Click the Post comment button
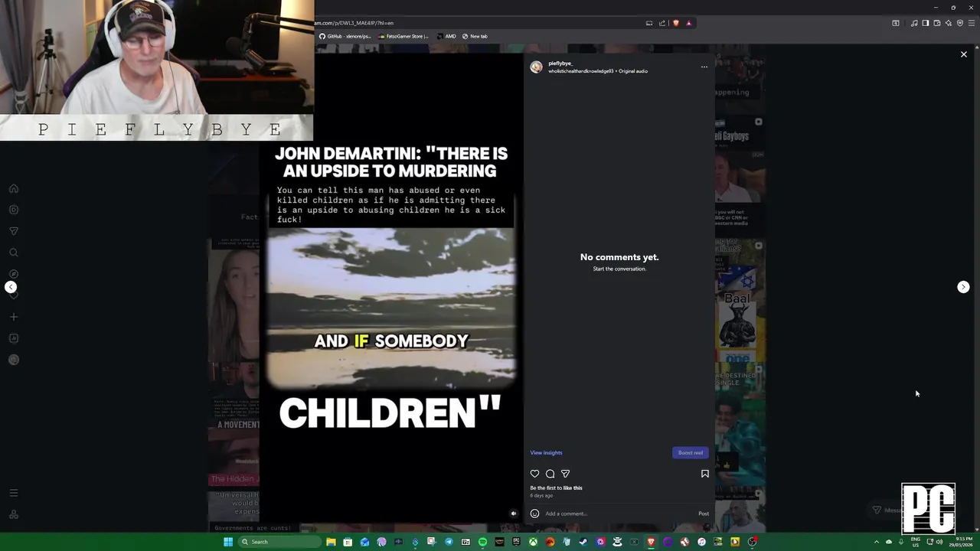This screenshot has height=551, width=980. [703, 514]
